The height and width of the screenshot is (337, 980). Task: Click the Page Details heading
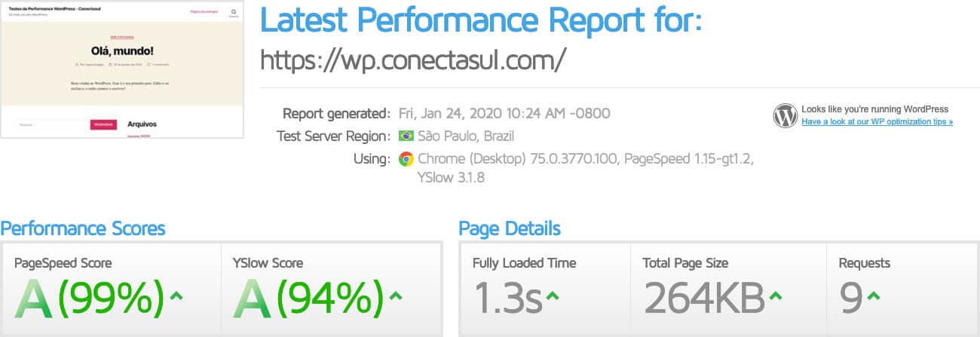pyautogui.click(x=510, y=228)
